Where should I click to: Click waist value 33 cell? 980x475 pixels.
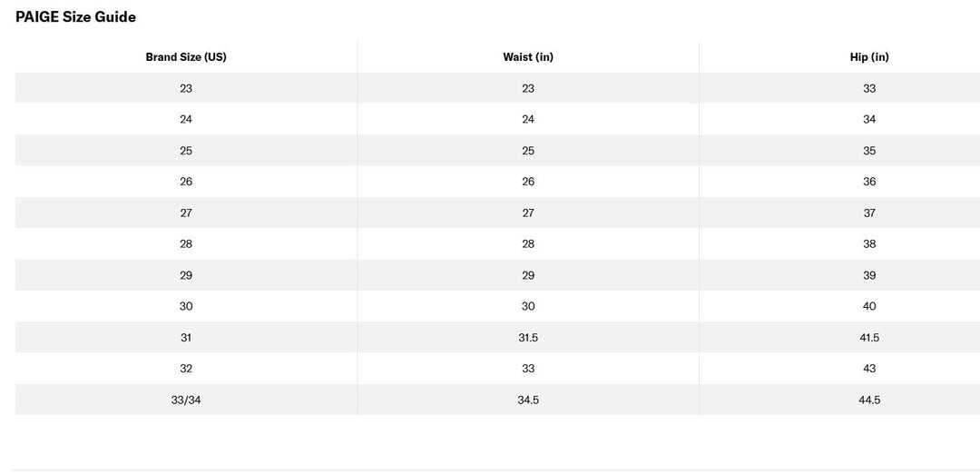[x=528, y=369]
